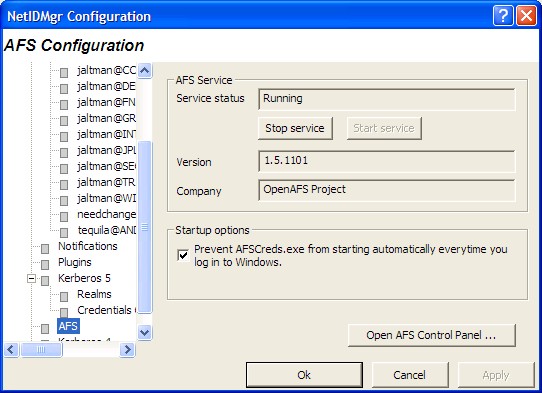The width and height of the screenshot is (542, 393).
Task: Open AFS Control Panel
Action: tap(431, 335)
